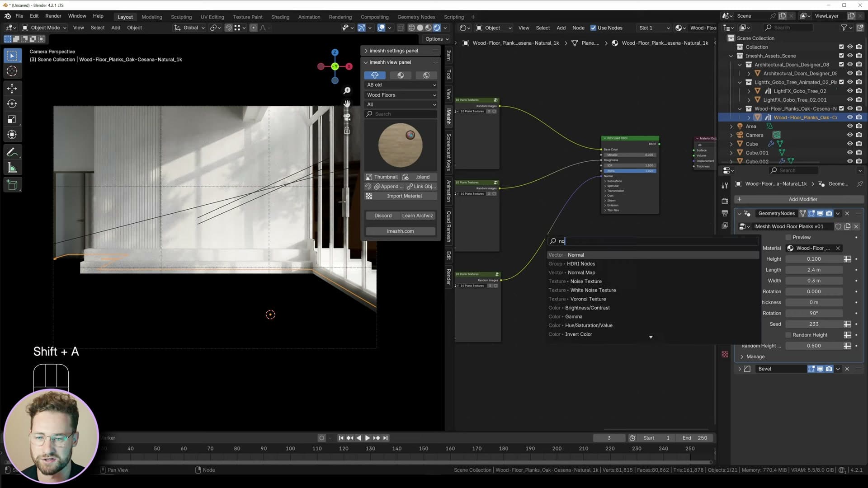Click the Thumbnail button
The image size is (868, 488).
382,177
